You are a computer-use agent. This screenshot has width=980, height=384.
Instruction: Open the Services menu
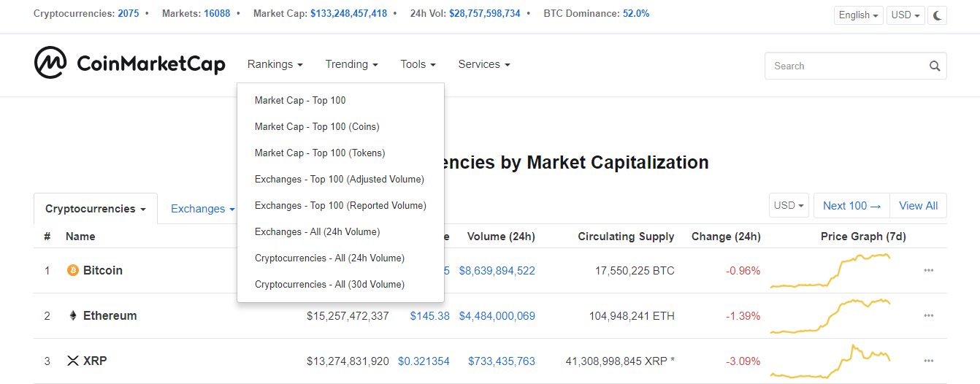coord(483,64)
